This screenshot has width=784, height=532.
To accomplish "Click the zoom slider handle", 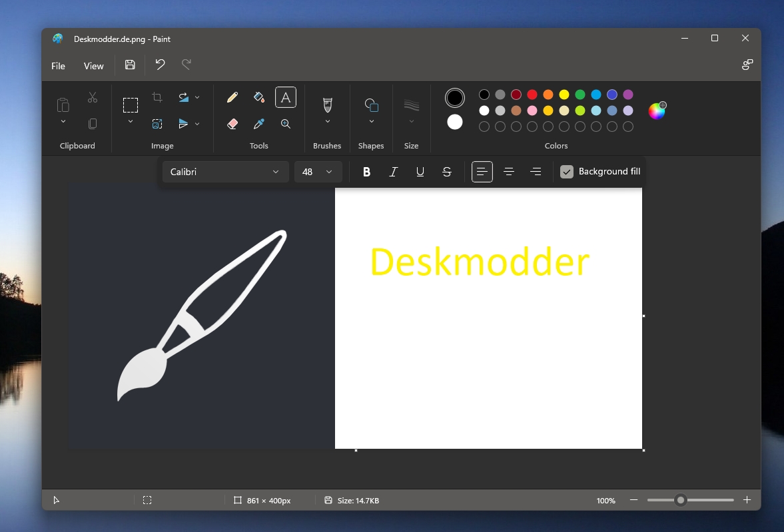I will point(681,500).
